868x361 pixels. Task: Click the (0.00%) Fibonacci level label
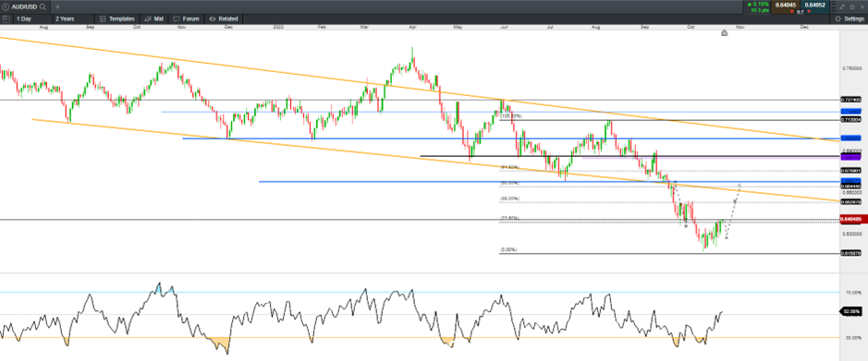(x=508, y=250)
